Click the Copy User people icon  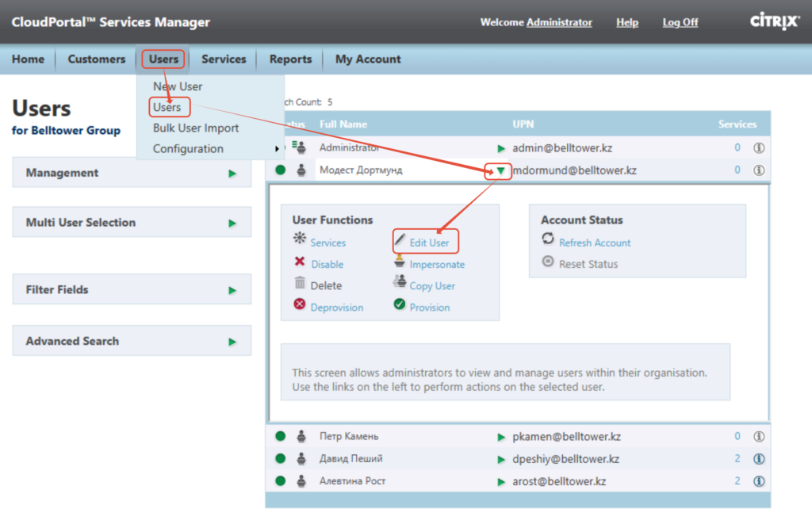(400, 281)
